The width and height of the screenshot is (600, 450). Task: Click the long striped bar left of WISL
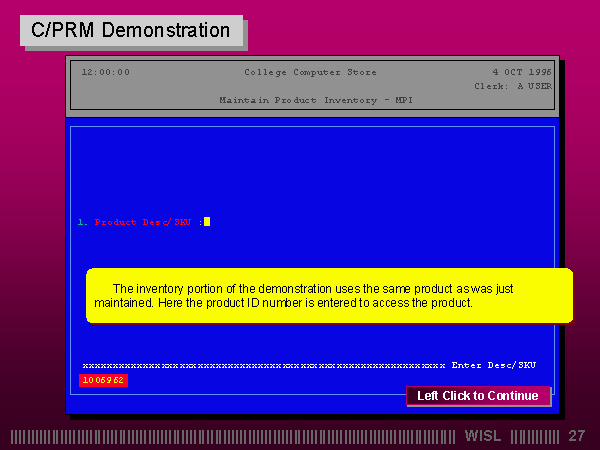[235, 436]
